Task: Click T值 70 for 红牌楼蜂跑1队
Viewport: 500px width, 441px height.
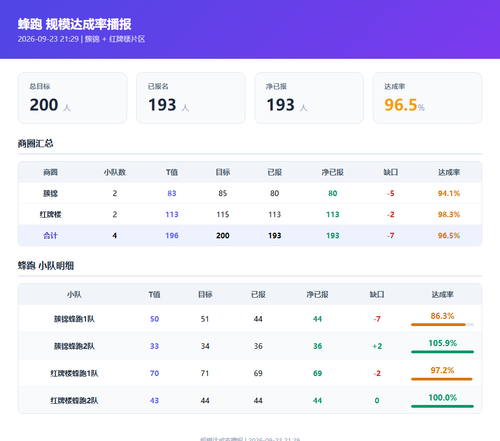Action: click(x=154, y=373)
